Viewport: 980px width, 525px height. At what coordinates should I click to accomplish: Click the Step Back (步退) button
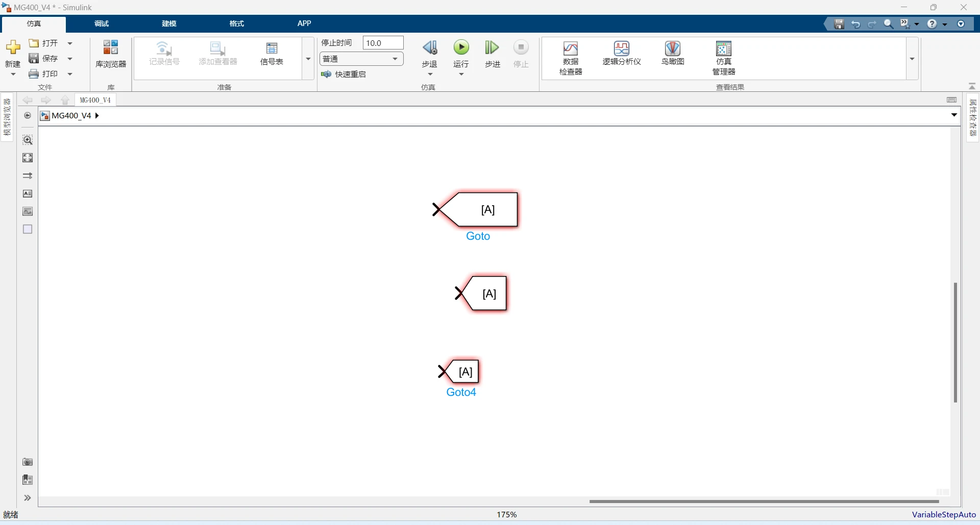430,54
